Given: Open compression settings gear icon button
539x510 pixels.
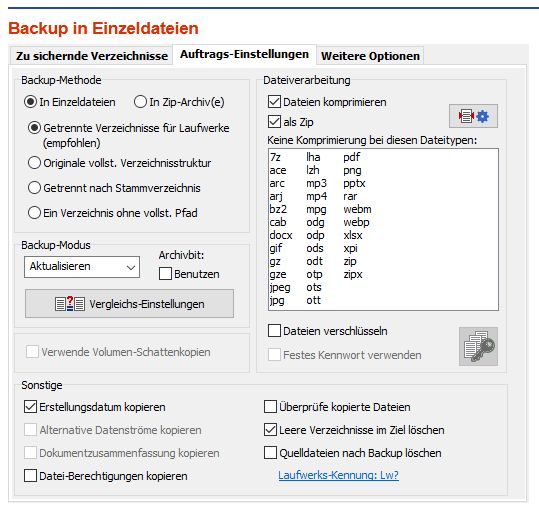Looking at the screenshot, I should [x=473, y=116].
